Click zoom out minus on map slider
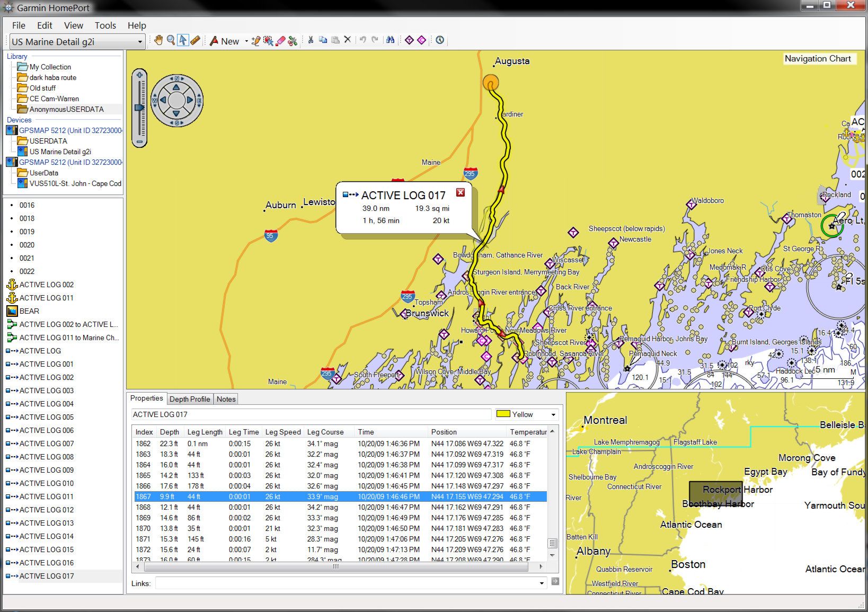The image size is (868, 612). pos(139,142)
